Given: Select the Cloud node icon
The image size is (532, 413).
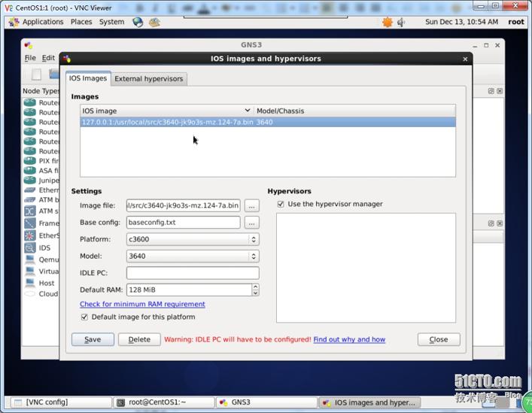Looking at the screenshot, I should click(30, 293).
